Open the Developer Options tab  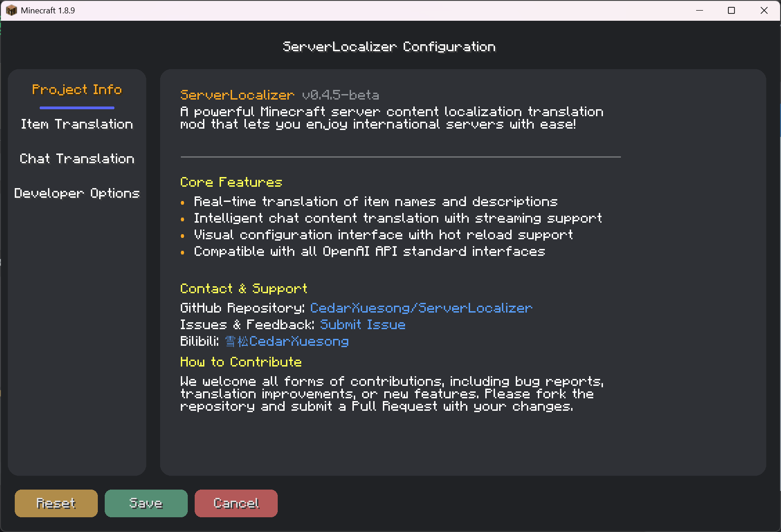[77, 193]
